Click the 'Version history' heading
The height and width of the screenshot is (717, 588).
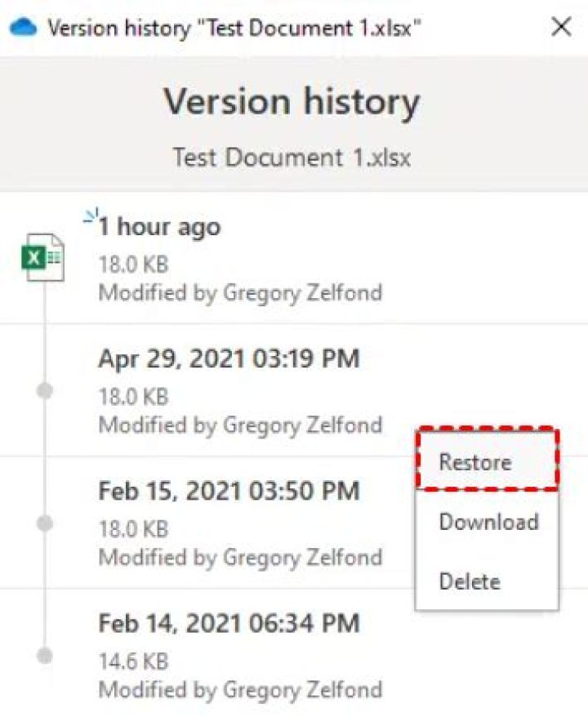pyautogui.click(x=292, y=101)
